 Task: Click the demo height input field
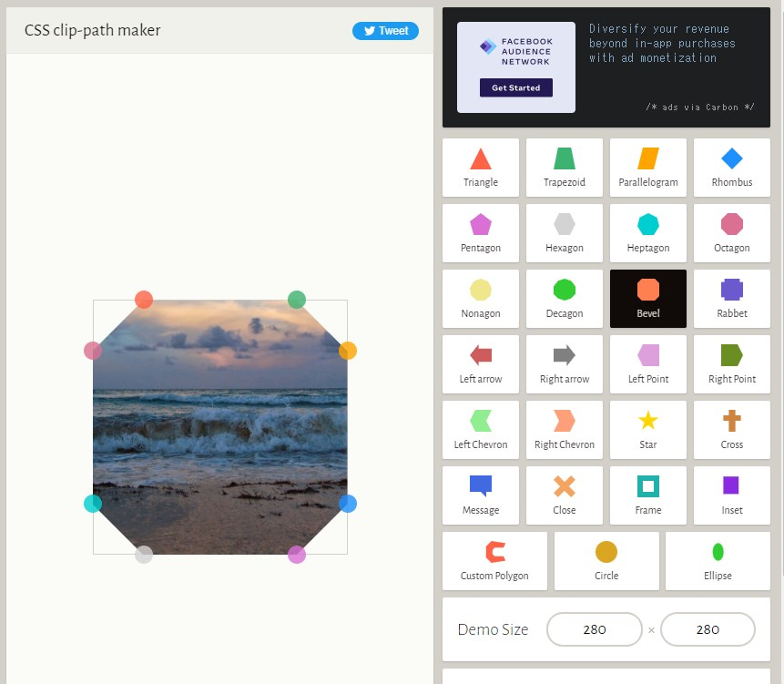coord(708,629)
